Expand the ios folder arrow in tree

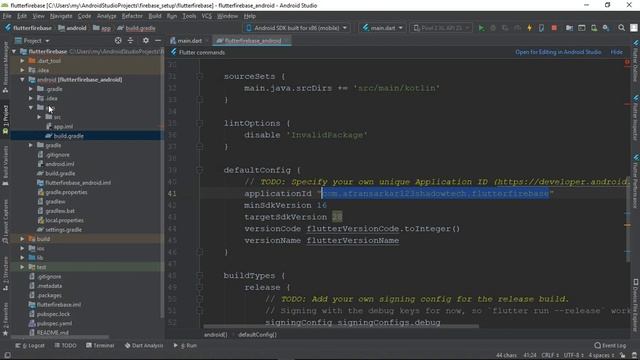click(x=22, y=248)
